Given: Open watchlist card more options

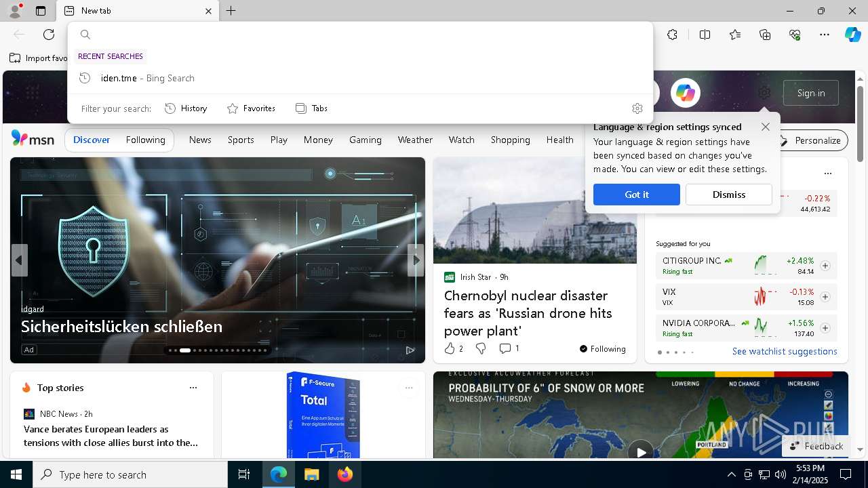Looking at the screenshot, I should [x=827, y=174].
